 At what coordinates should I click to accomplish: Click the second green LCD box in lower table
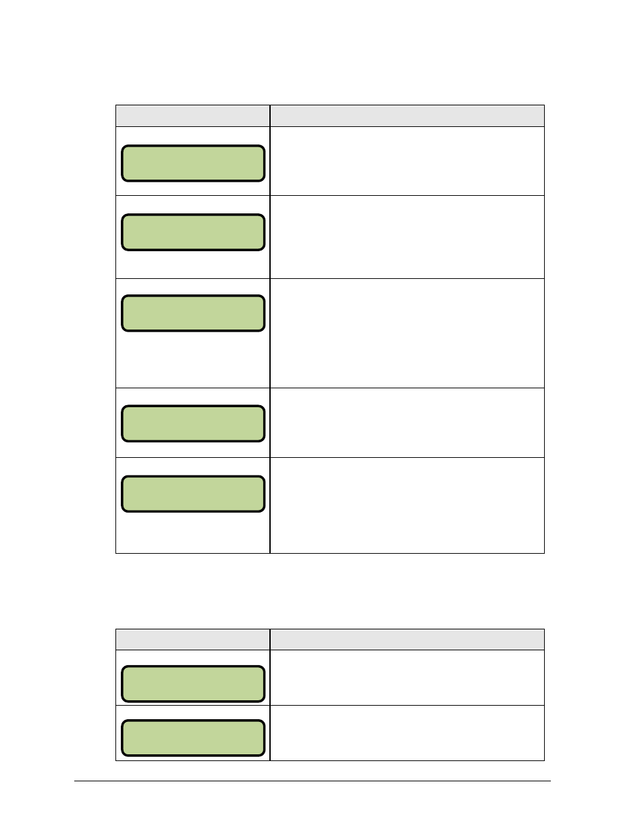193,738
